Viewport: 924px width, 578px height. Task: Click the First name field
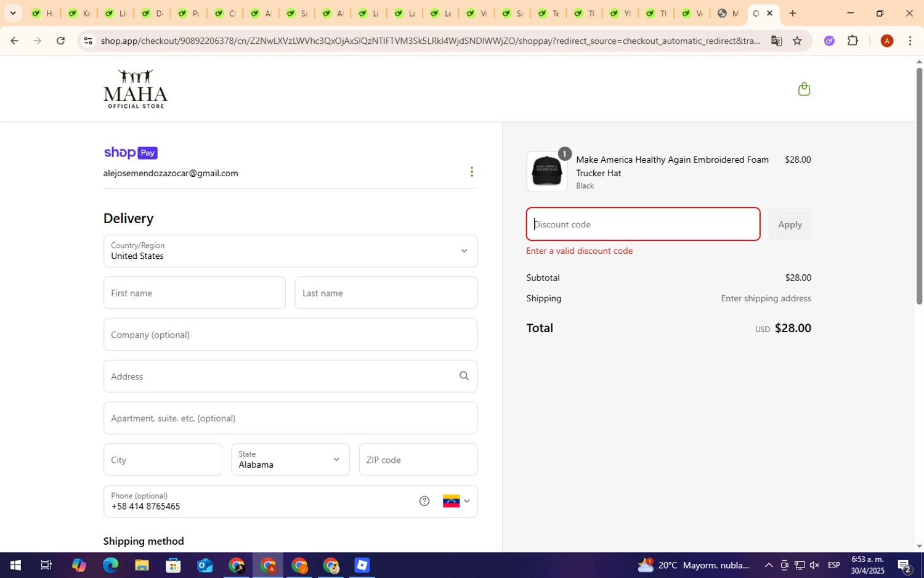pyautogui.click(x=194, y=293)
